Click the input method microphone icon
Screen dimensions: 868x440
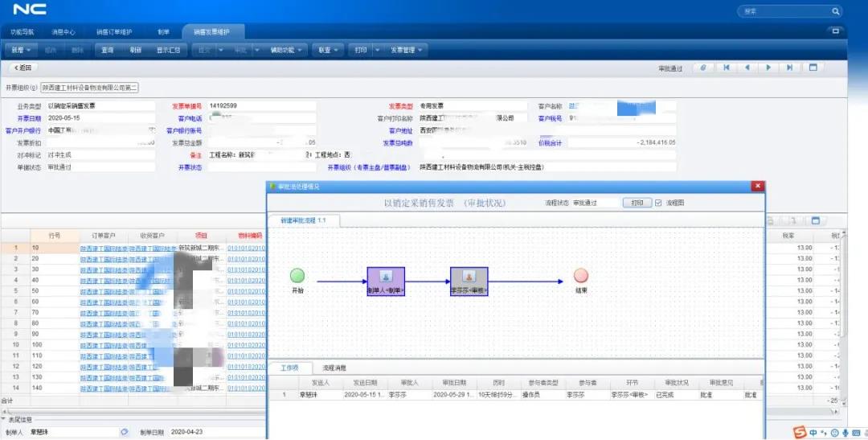tap(845, 433)
